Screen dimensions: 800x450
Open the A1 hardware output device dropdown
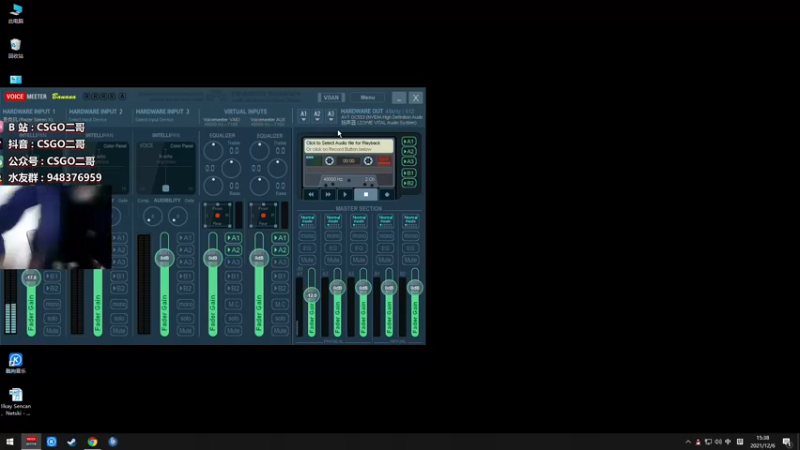[304, 116]
